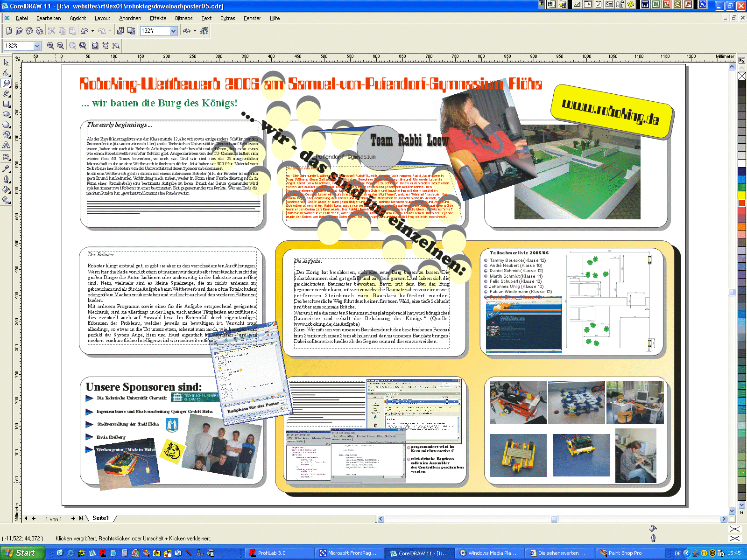Select the Text tool

(x=6, y=145)
